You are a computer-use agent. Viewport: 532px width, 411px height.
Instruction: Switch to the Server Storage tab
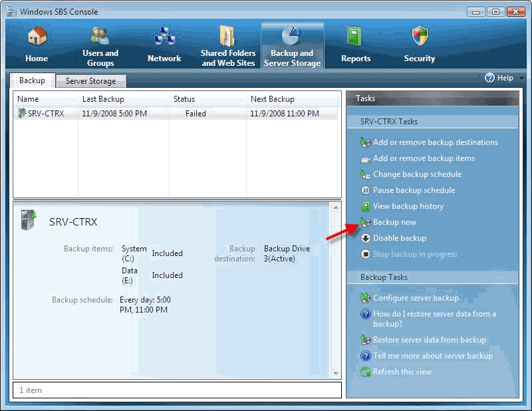coord(90,81)
